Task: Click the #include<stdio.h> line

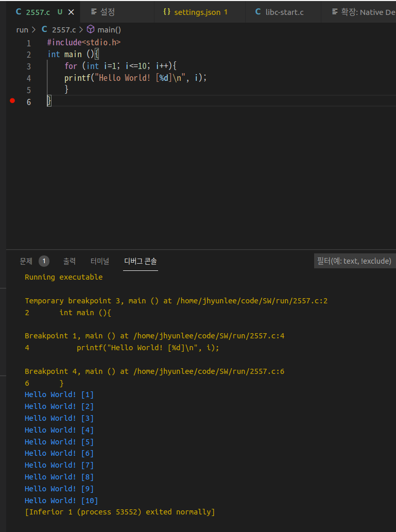Action: [x=84, y=43]
